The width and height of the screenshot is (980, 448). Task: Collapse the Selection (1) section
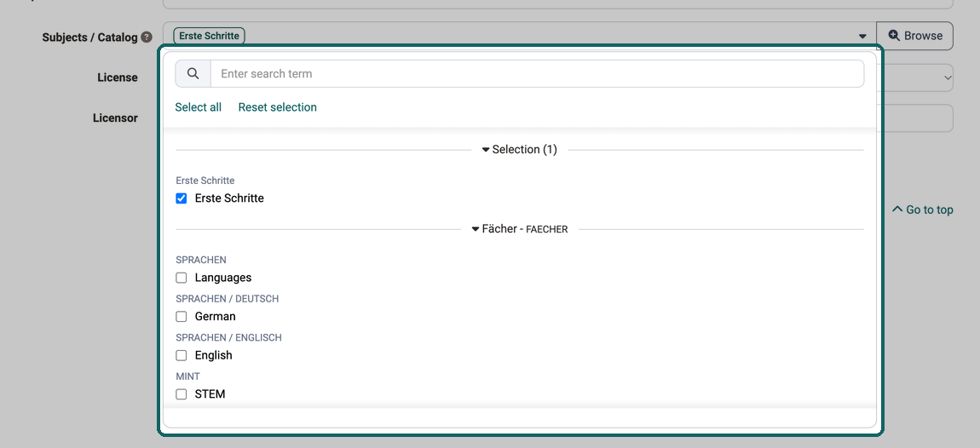tap(519, 150)
